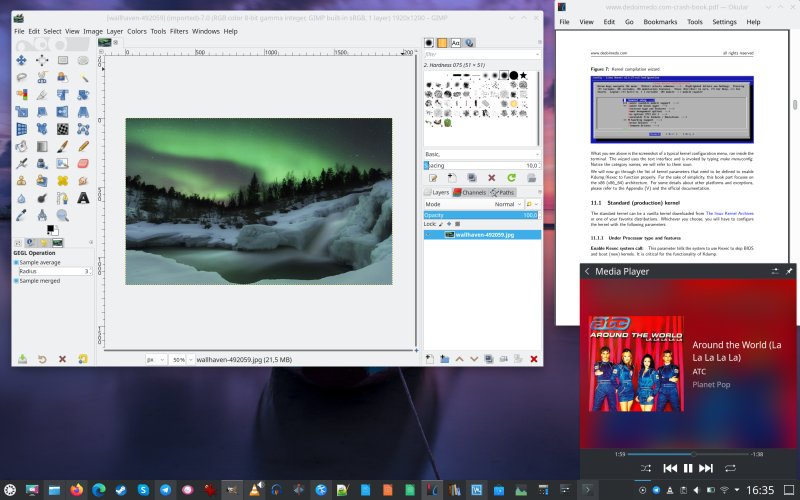This screenshot has width=800, height=500.
Task: Expand the Basic brush preset dropdown
Action: point(535,154)
